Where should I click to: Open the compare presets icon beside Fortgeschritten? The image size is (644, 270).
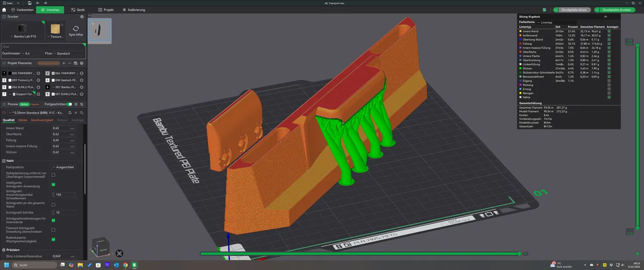(x=82, y=104)
